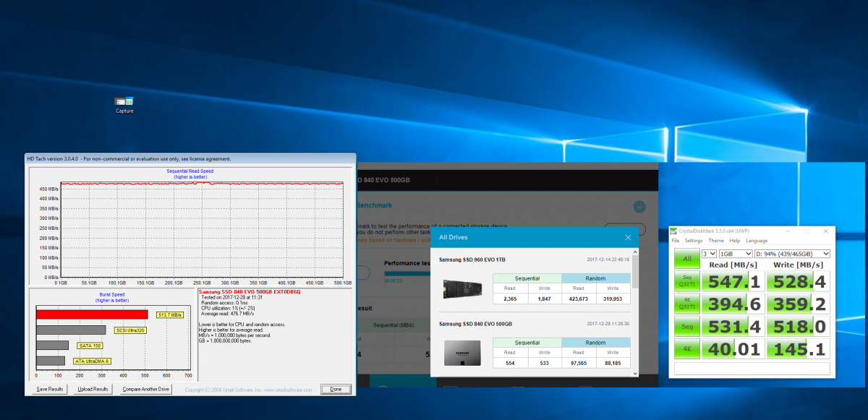This screenshot has width=868, height=420.
Task: Click the red burst speed bar
Action: pyautogui.click(x=92, y=314)
